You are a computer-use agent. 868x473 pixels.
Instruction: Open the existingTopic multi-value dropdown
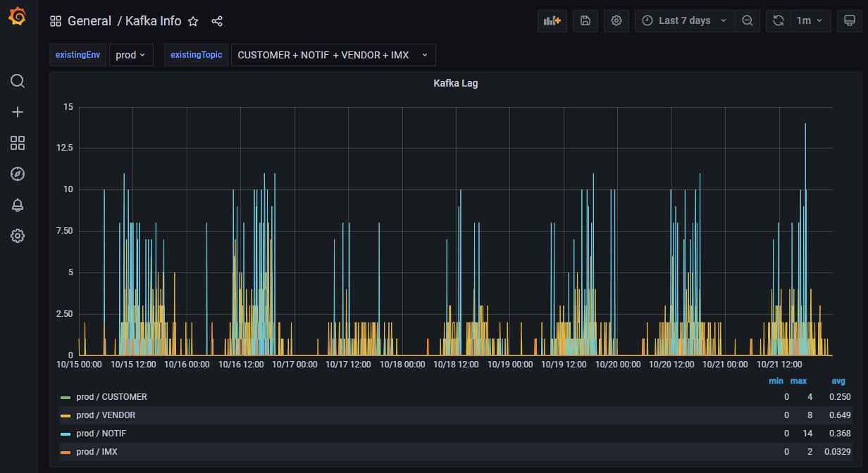333,55
